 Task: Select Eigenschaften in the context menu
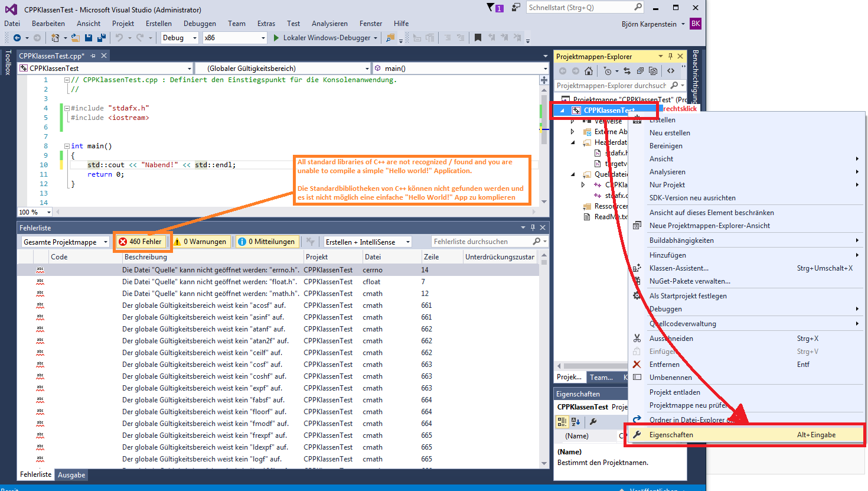pyautogui.click(x=671, y=435)
